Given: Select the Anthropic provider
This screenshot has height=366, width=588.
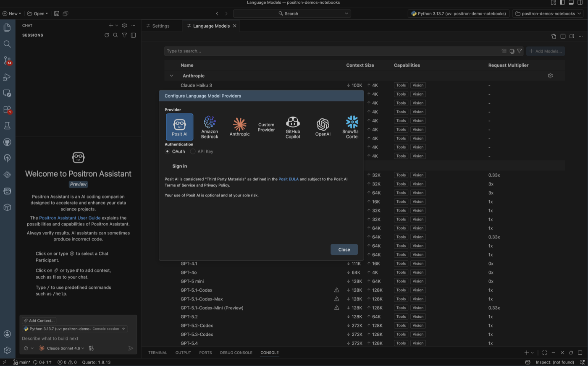Looking at the screenshot, I should (x=239, y=127).
